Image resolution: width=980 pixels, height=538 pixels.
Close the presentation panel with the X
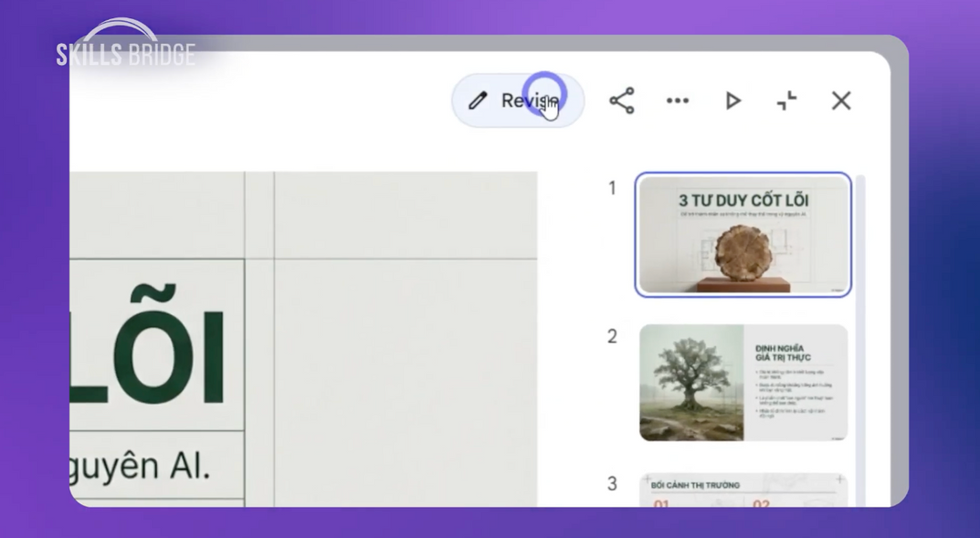coord(841,100)
